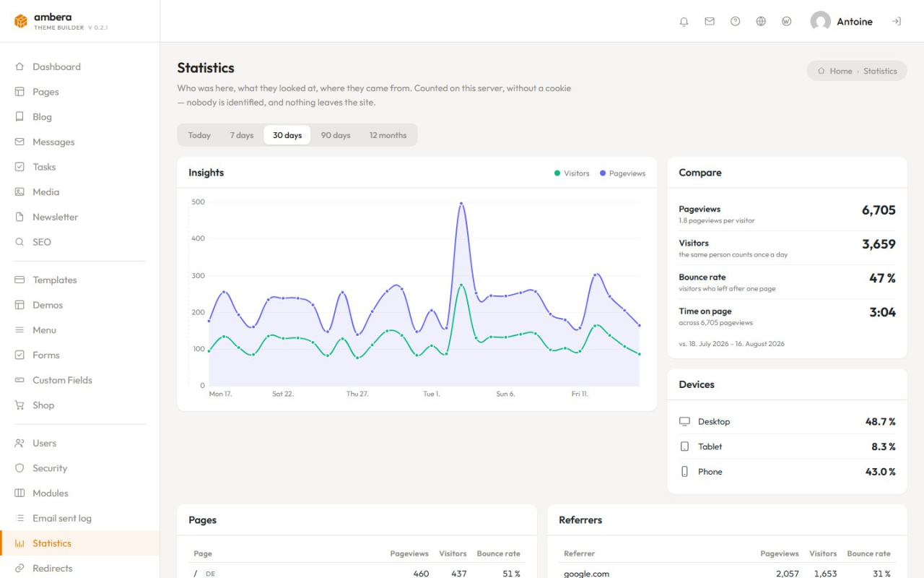
Task: Switch to the Today range tab
Action: coord(199,135)
